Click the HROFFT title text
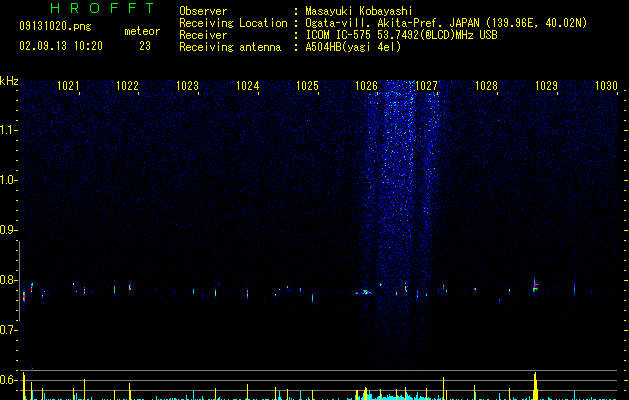The height and width of the screenshot is (400, 629). 102,8
